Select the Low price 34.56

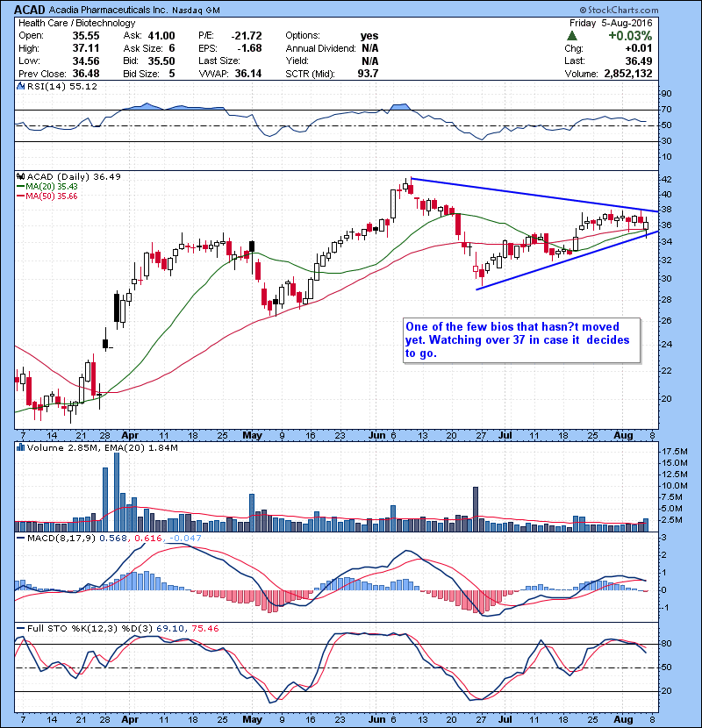click(86, 61)
